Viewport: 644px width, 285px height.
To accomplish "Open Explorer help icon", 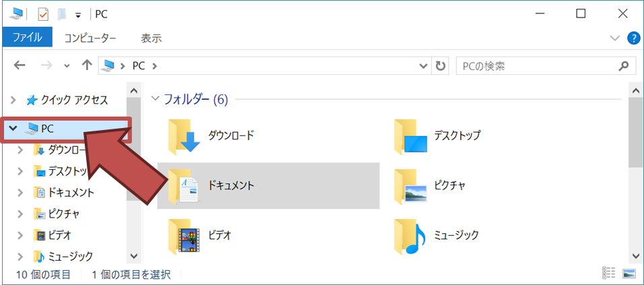I will click(634, 38).
